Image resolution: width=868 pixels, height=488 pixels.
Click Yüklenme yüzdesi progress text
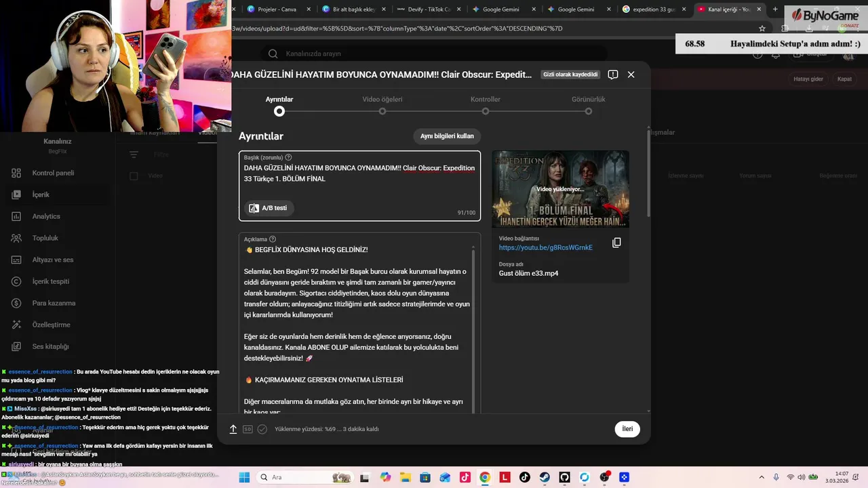(x=326, y=429)
